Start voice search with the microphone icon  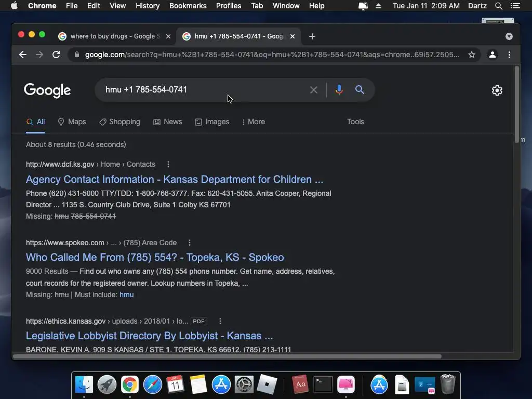click(339, 90)
